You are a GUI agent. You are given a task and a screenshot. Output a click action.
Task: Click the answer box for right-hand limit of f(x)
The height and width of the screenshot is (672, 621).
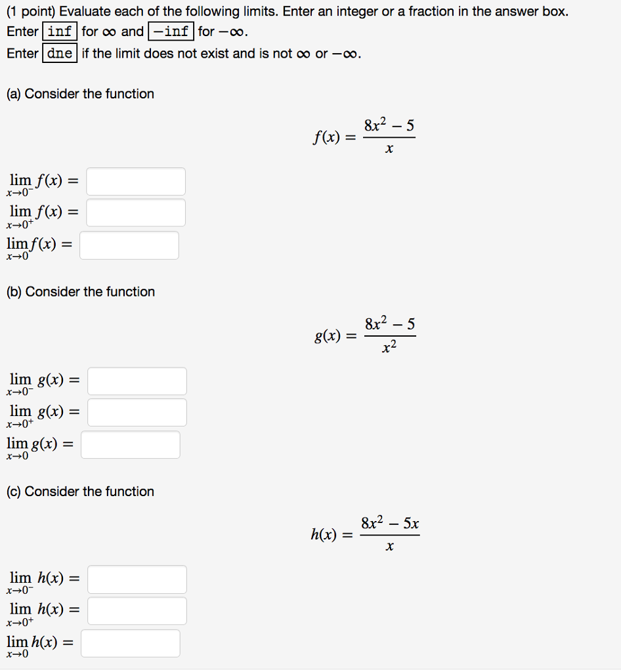tap(136, 213)
